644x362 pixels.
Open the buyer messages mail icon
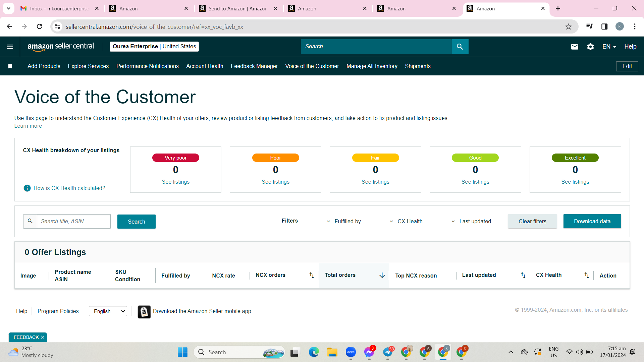tap(575, 47)
